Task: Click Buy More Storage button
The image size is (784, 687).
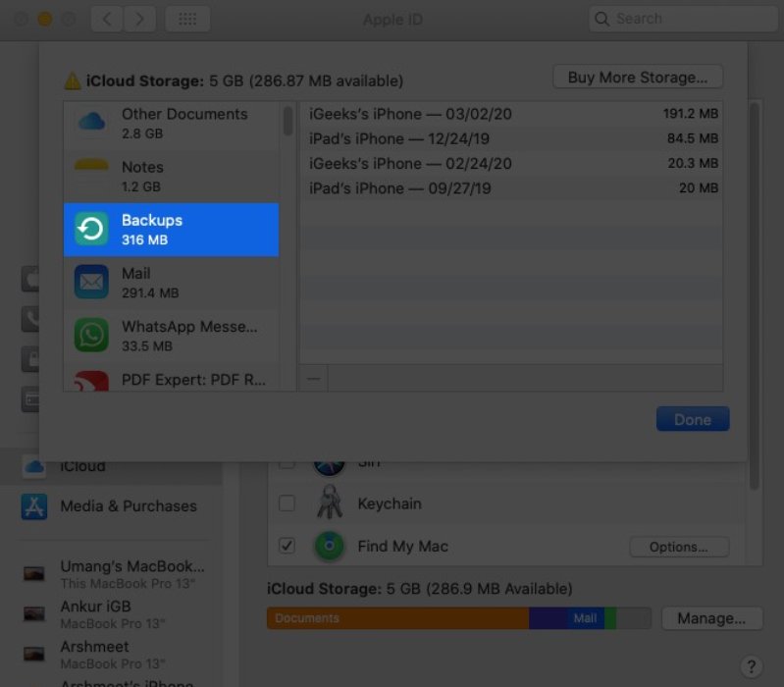Action: [638, 77]
